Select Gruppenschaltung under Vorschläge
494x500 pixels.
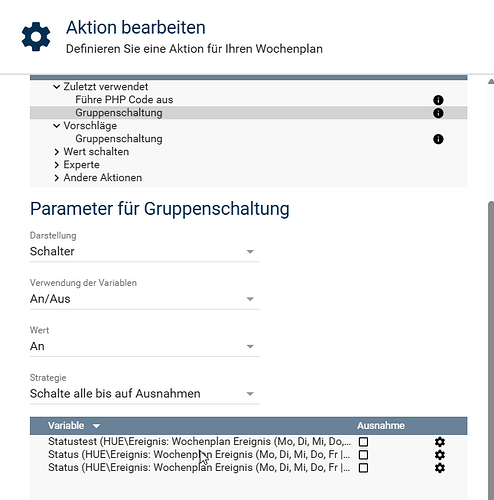[x=119, y=139]
